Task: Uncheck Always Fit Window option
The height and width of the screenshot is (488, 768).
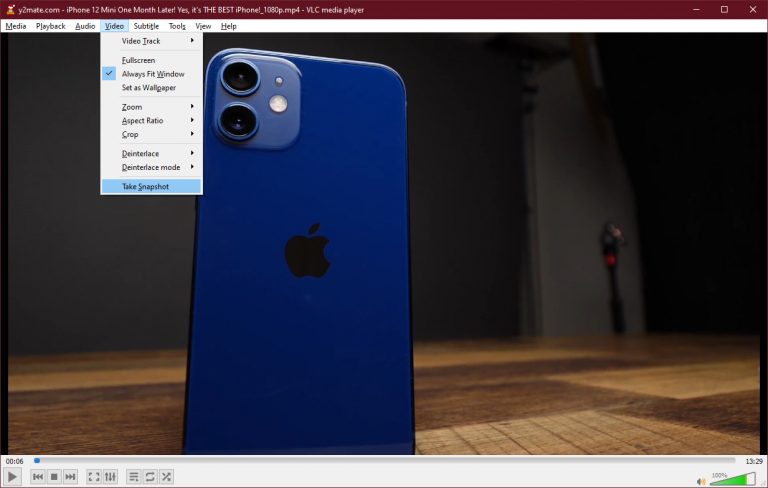Action: [151, 73]
